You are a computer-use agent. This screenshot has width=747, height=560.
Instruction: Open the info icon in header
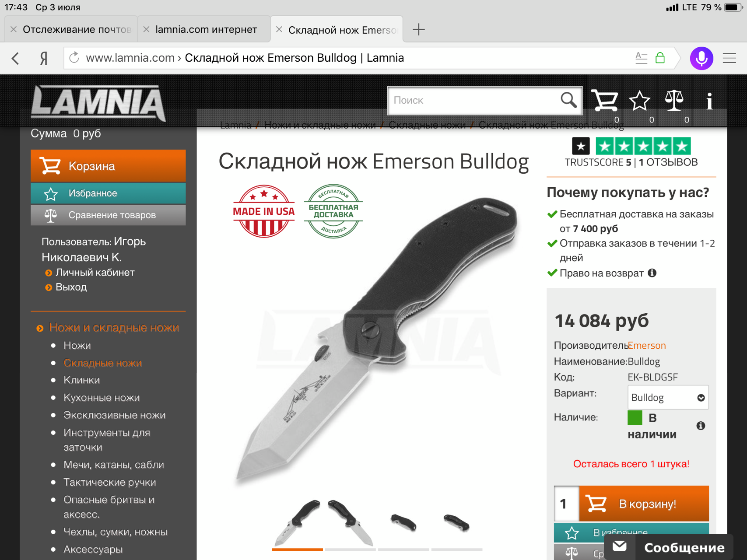(709, 101)
